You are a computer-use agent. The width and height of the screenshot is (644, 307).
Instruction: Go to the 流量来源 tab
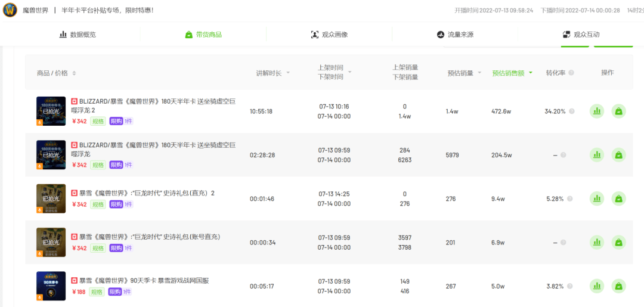click(455, 35)
